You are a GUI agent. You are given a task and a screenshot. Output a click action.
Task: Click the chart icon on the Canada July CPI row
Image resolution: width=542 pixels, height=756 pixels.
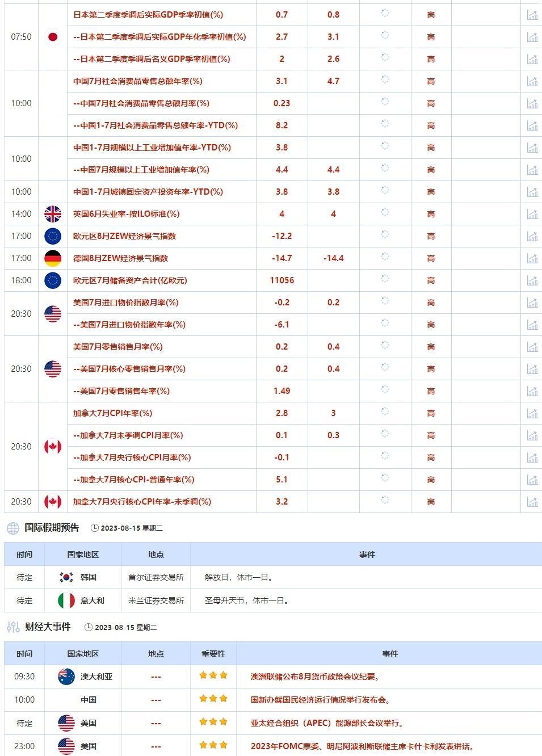click(532, 413)
